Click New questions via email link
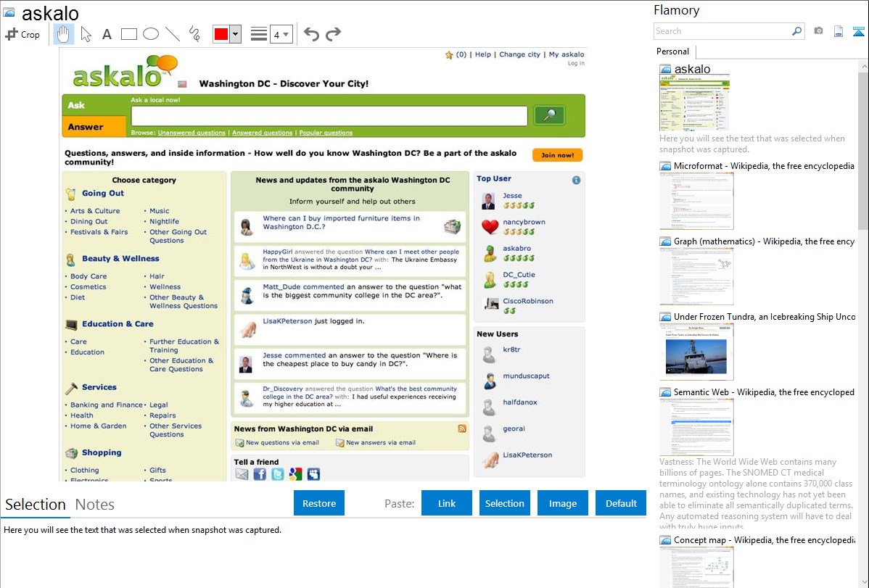 (282, 442)
